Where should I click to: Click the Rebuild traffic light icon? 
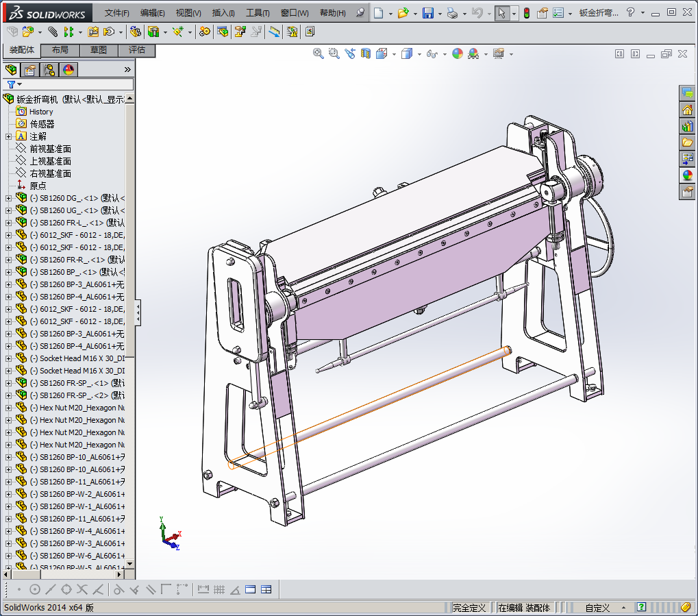(526, 13)
